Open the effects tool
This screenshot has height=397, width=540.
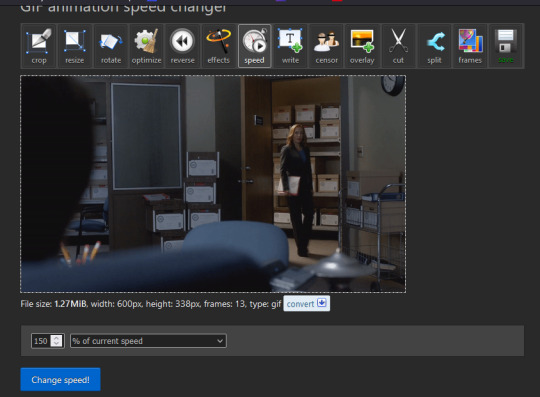218,46
